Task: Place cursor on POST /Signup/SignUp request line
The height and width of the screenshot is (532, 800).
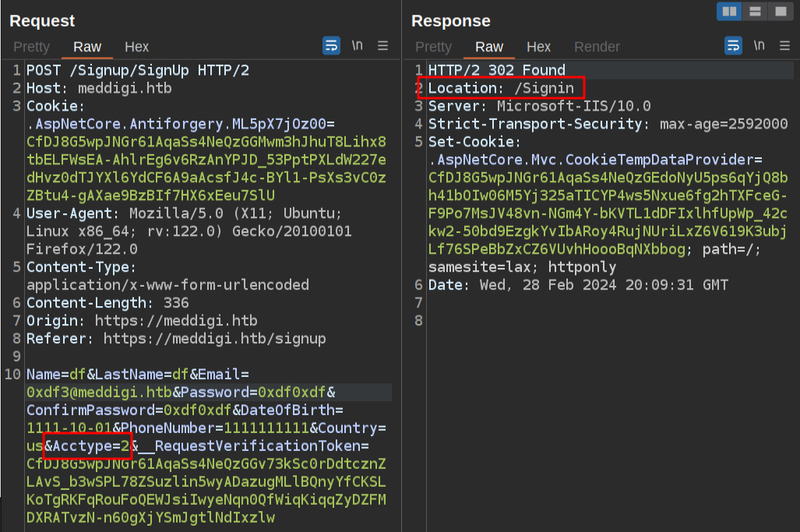Action: (x=138, y=70)
